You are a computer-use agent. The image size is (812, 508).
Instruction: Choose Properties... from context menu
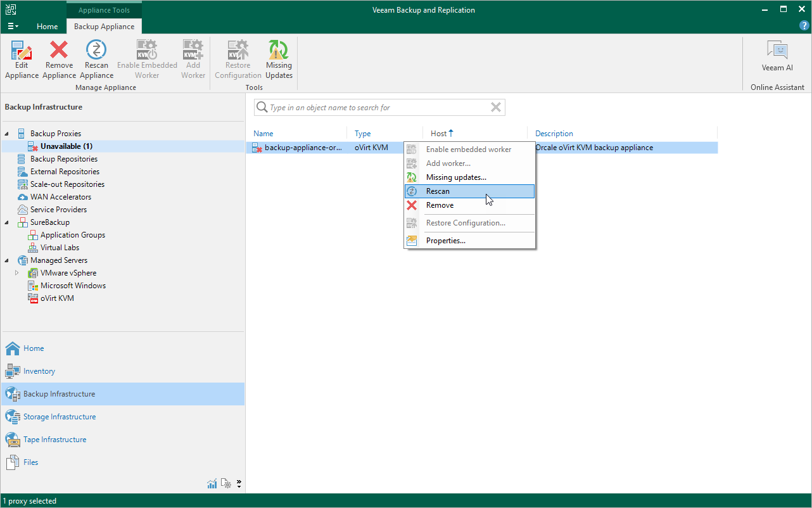[469, 241]
